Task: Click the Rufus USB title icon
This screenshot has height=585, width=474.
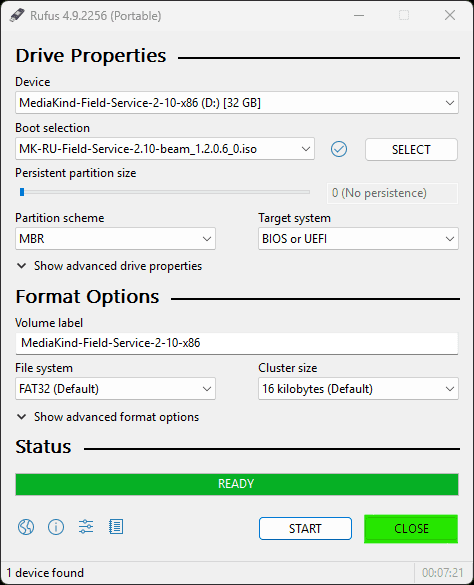Action: pyautogui.click(x=17, y=15)
